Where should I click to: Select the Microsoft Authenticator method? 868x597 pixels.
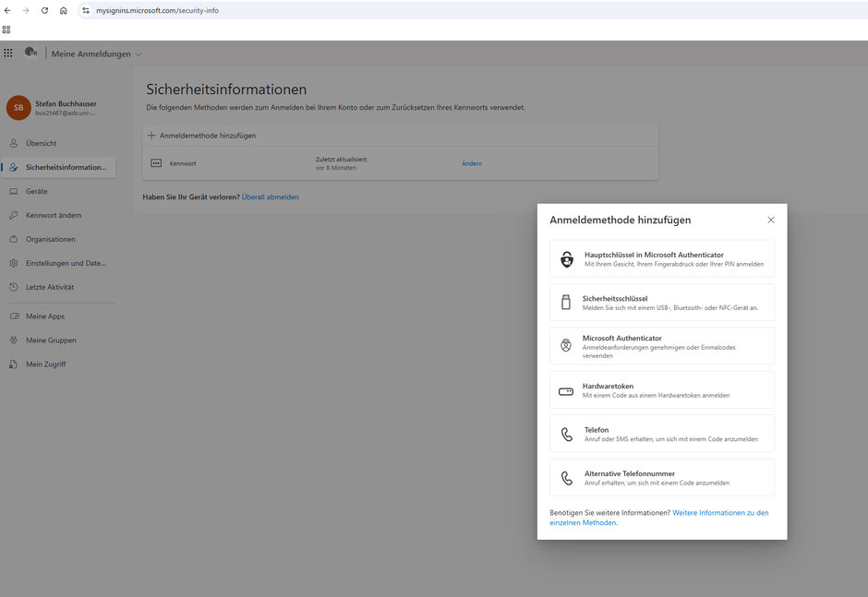point(661,346)
